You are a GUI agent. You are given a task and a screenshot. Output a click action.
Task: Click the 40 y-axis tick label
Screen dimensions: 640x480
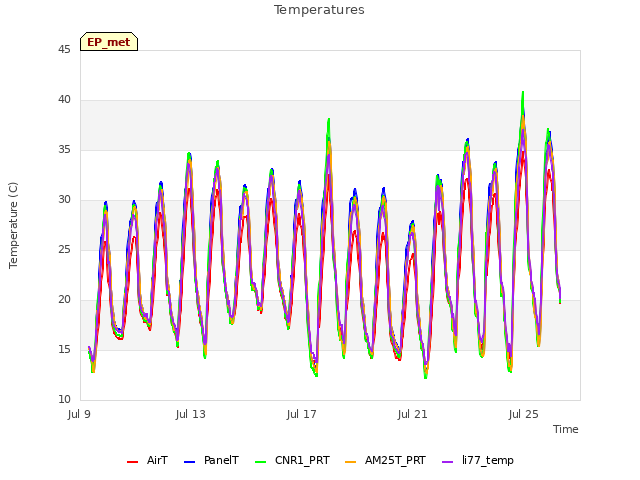[x=64, y=100]
